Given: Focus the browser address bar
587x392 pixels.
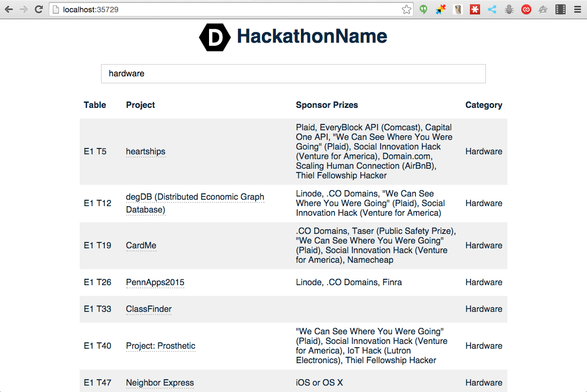Looking at the screenshot, I should 225,9.
